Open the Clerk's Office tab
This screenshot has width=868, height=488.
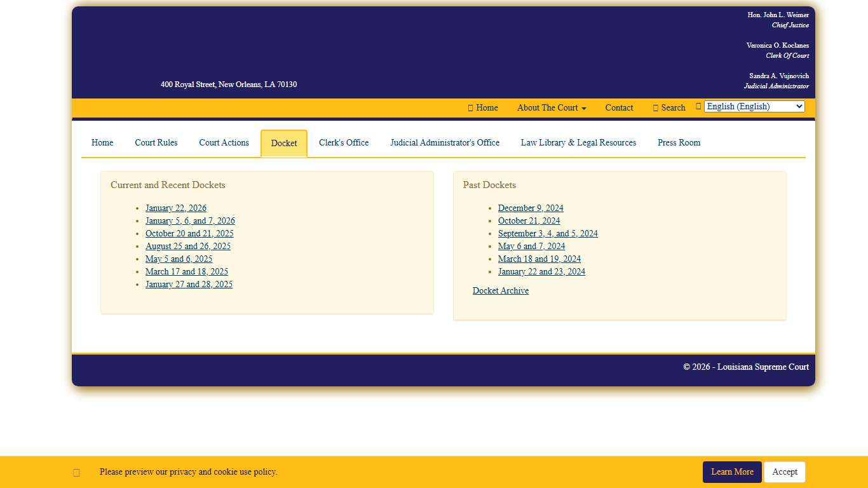(x=344, y=142)
